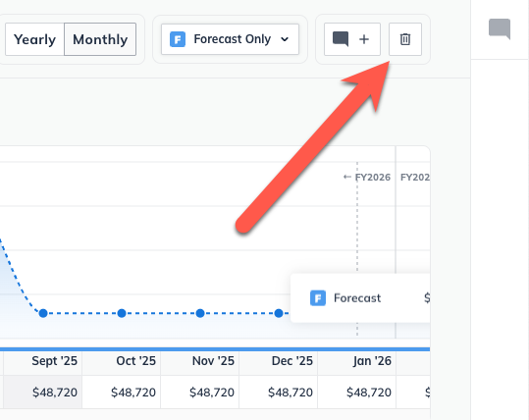Viewport: 529px width, 420px height.
Task: Click the $48,720 cell under Sept '25
Action: coord(42,392)
